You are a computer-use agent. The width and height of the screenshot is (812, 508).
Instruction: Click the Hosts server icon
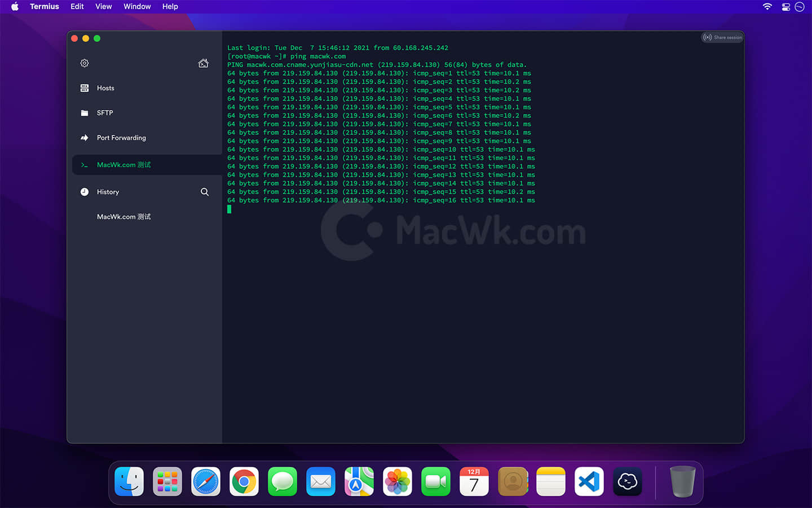(85, 88)
